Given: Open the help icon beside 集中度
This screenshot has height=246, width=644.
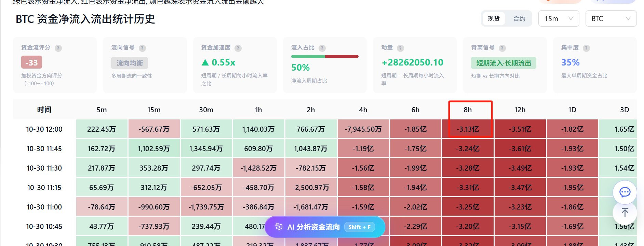Looking at the screenshot, I should [586, 48].
